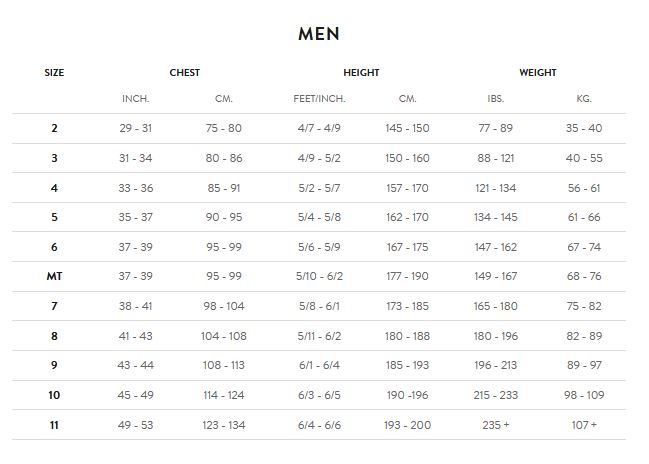Click the MEN heading title
The width and height of the screenshot is (649, 464).
(319, 33)
